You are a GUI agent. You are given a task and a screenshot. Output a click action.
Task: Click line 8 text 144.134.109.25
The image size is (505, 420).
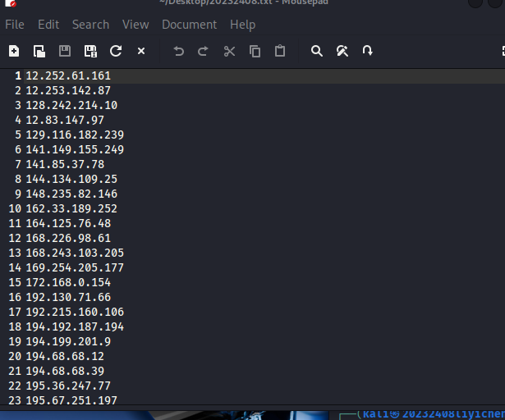tap(71, 180)
